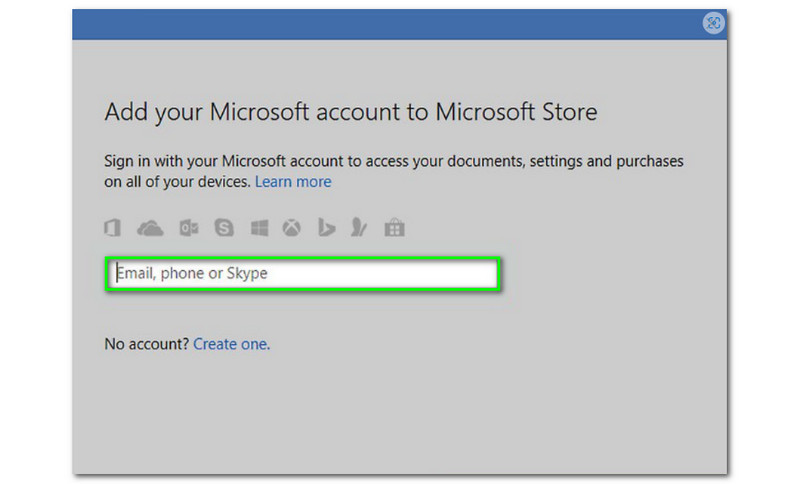This screenshot has width=800, height=484.
Task: Click the Office logo icon
Action: [112, 229]
